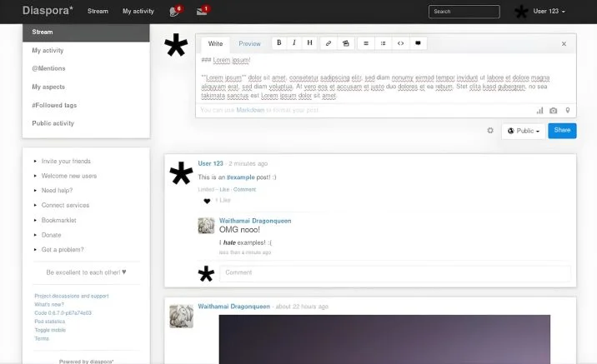
Task: Insert a heading with the H button
Action: (309, 42)
